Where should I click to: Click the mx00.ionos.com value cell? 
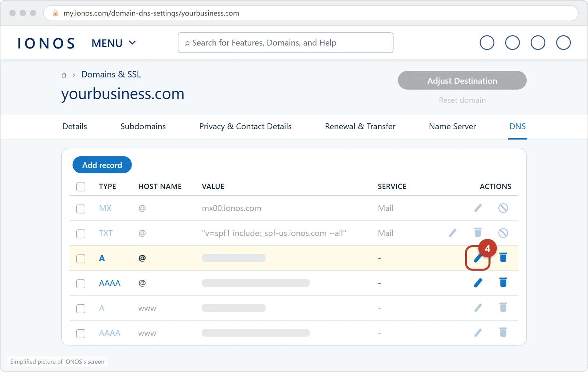click(232, 208)
